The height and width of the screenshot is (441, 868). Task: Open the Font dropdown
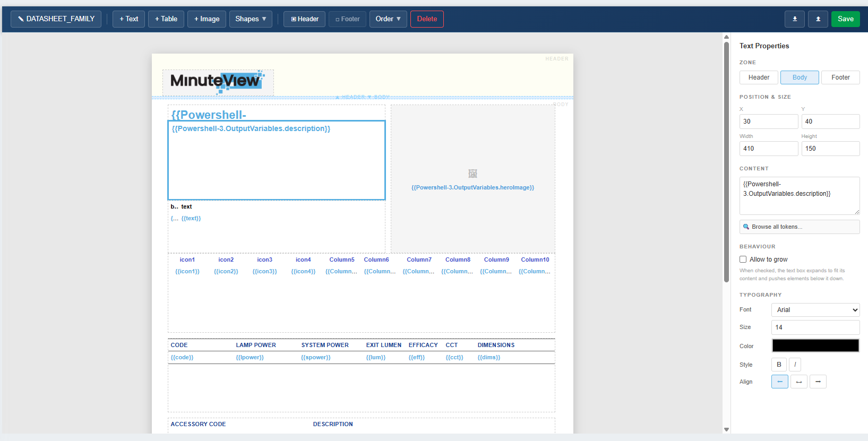815,310
